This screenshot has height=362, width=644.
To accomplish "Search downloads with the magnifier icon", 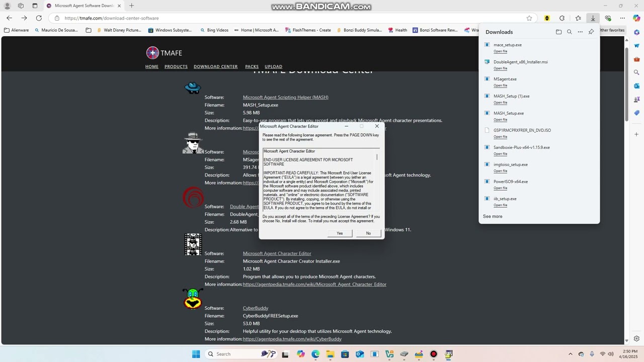I will [x=570, y=32].
